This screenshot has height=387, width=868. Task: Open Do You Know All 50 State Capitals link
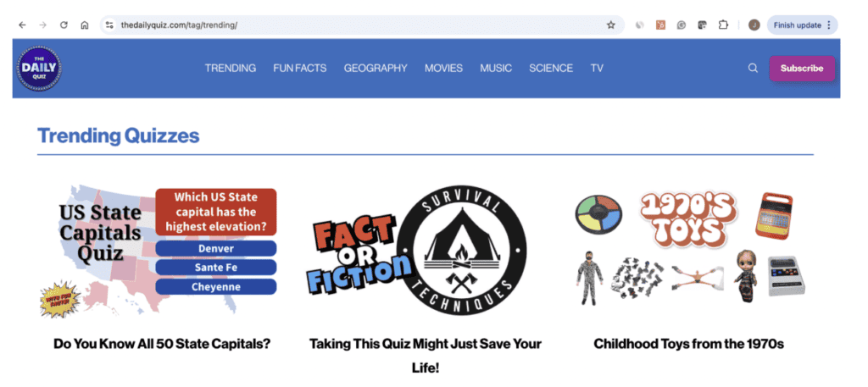pos(162,344)
